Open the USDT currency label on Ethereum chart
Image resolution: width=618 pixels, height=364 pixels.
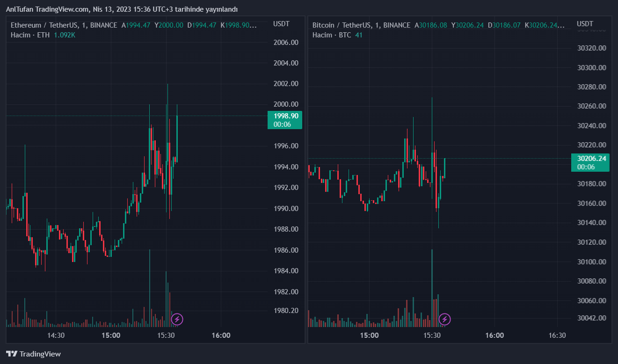[281, 24]
